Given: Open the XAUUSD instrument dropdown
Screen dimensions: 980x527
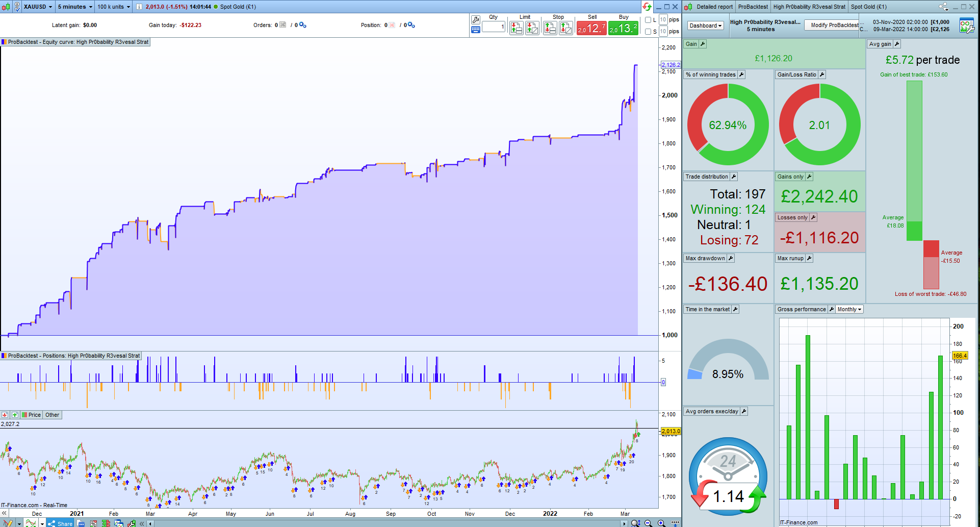Looking at the screenshot, I should pos(38,7).
